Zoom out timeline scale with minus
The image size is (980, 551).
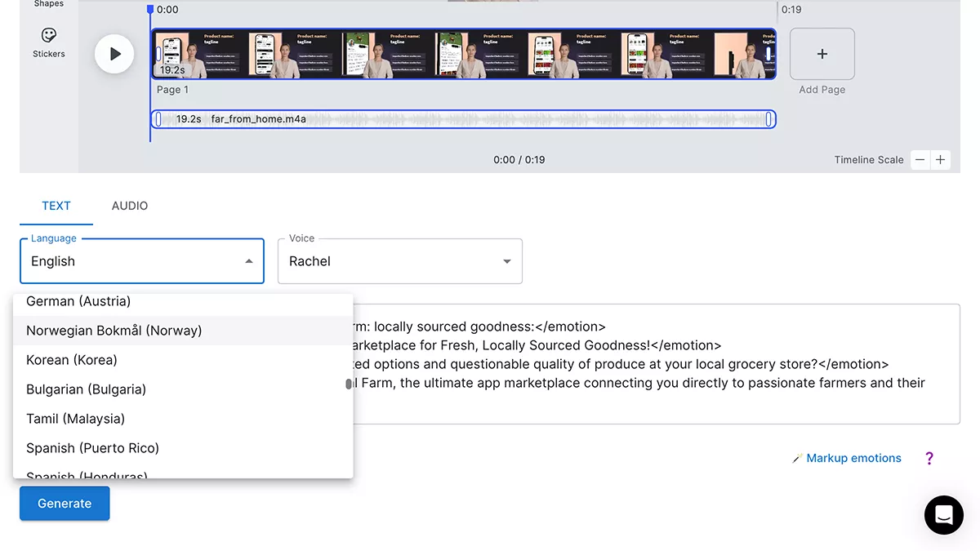[x=920, y=160]
